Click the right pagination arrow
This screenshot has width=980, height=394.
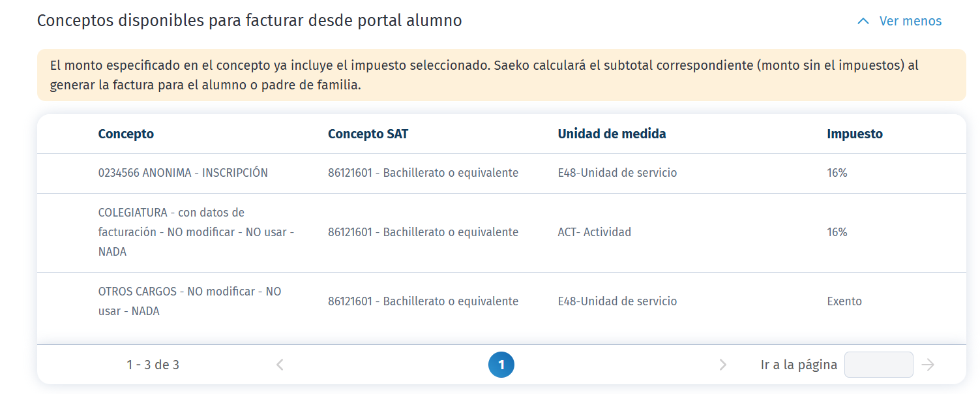coord(723,365)
